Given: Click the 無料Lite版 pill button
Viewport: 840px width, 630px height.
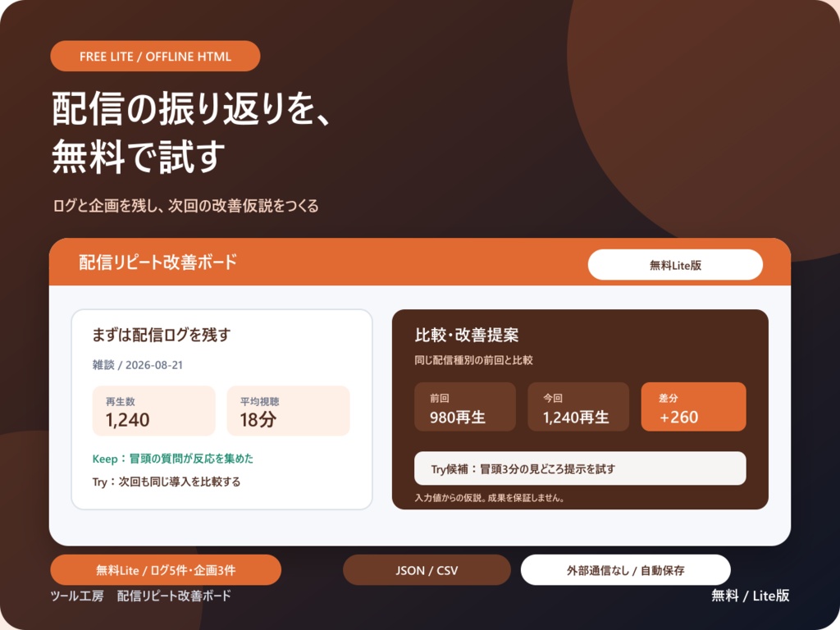Looking at the screenshot, I should click(675, 265).
